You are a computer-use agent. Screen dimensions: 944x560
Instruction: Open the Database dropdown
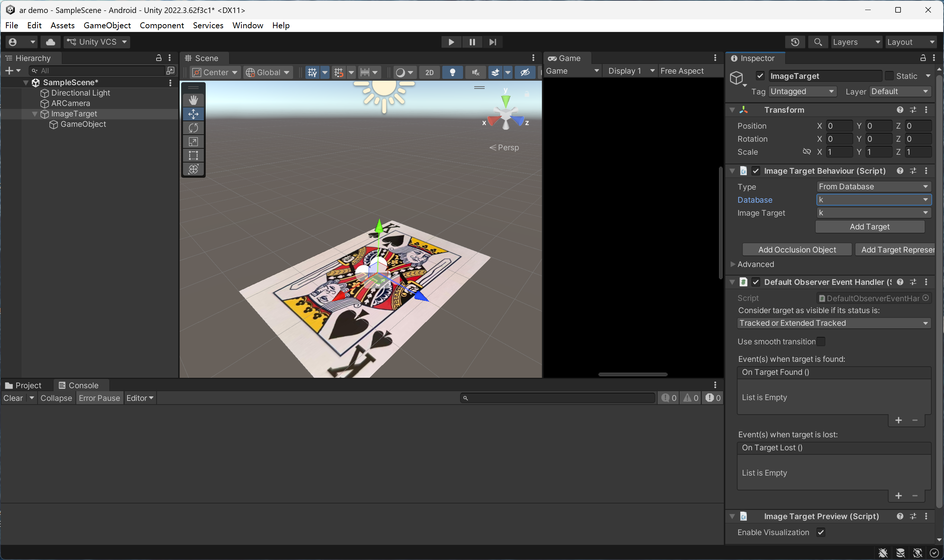873,200
